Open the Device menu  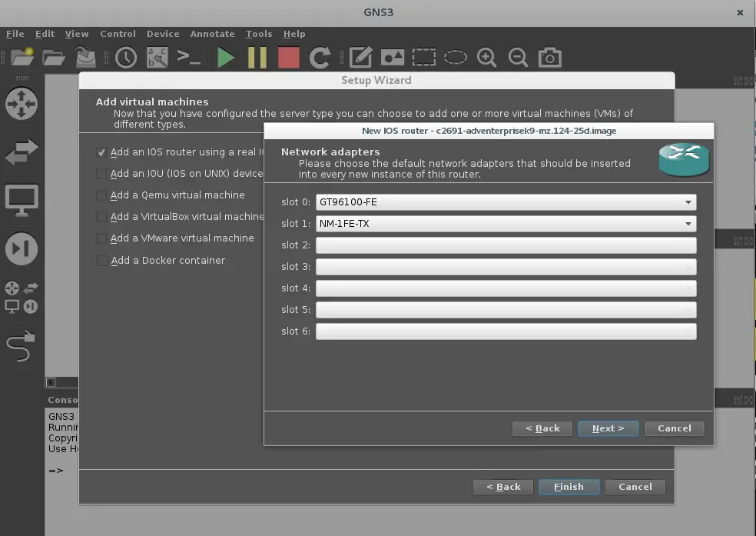(x=163, y=34)
